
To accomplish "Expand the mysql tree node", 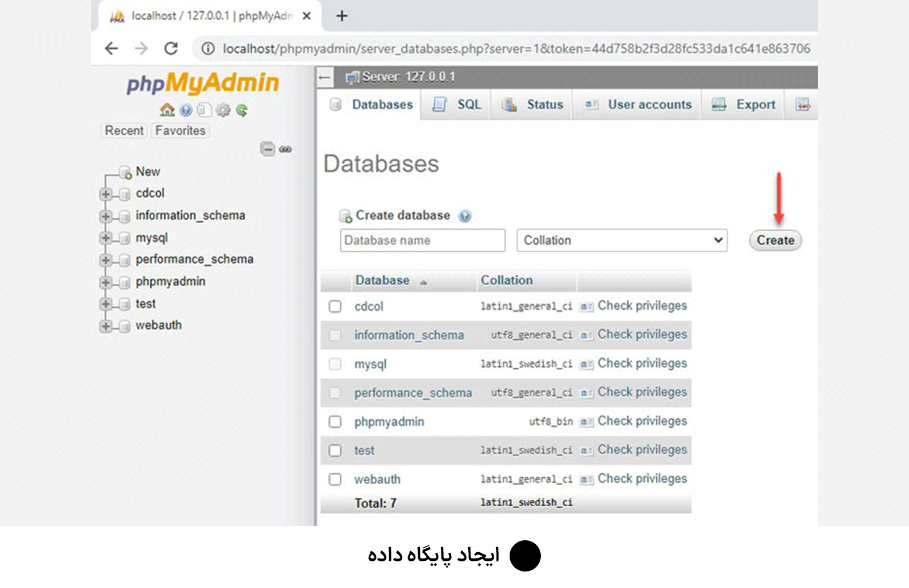I will [x=106, y=238].
